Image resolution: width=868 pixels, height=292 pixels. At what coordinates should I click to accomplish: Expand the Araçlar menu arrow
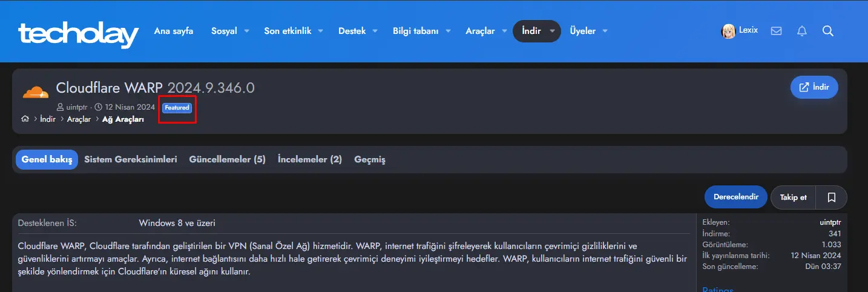click(x=504, y=31)
